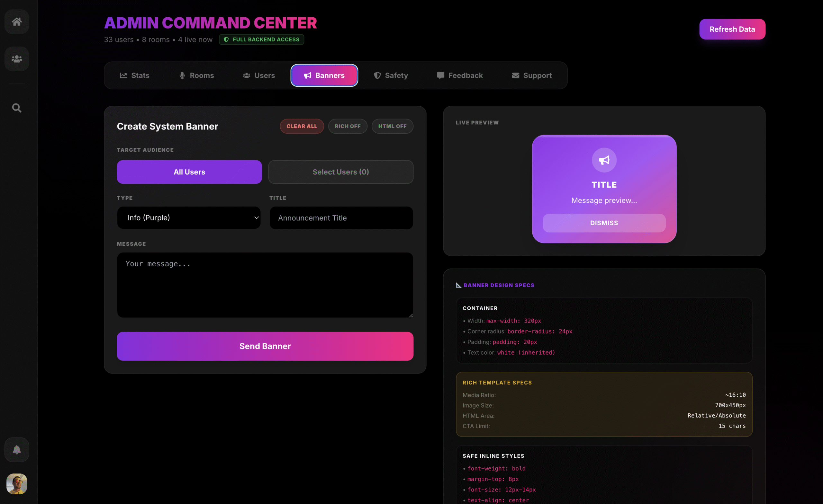Screen dimensions: 823x504
Task: Switch to the Safety tab
Action: 391,75
